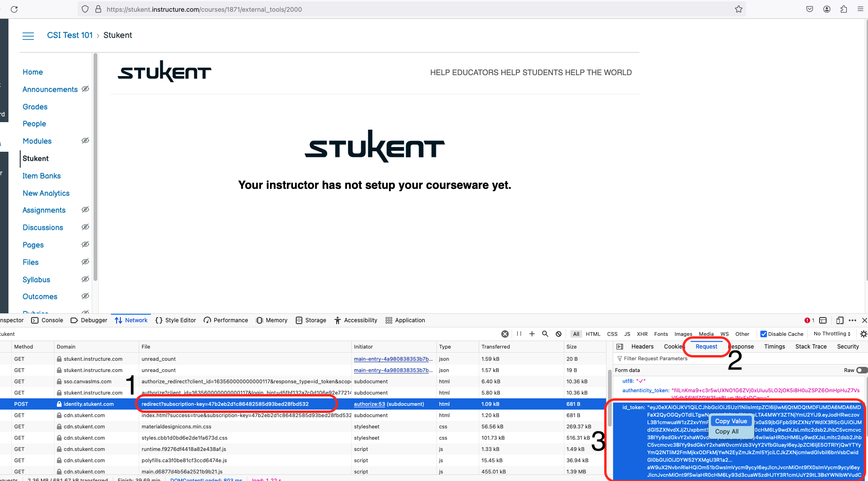The image size is (868, 481).
Task: Collapse the request details pane icon
Action: (x=620, y=347)
